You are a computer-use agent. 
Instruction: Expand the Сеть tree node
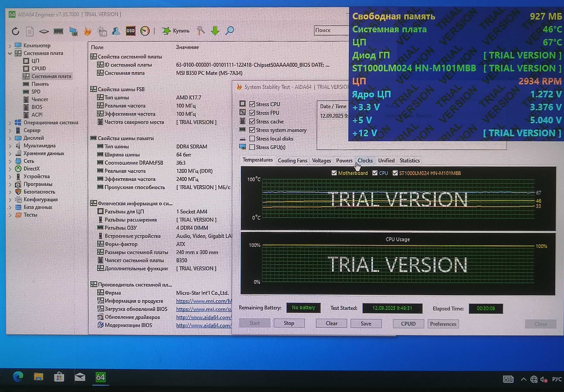pos(10,161)
